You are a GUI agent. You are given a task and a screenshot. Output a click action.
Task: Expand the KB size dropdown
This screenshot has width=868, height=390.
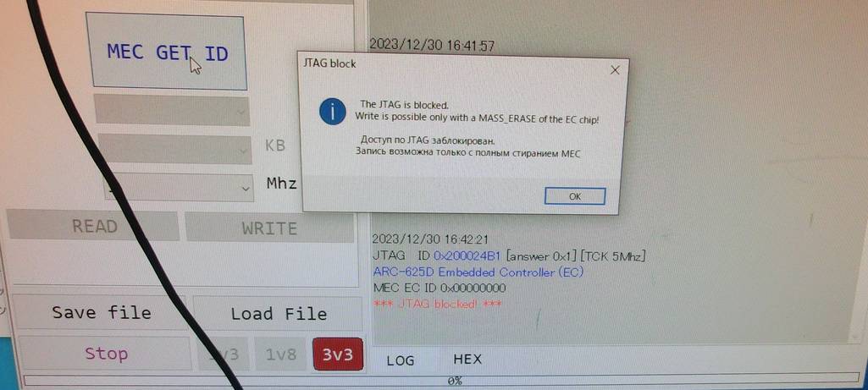pyautogui.click(x=175, y=147)
